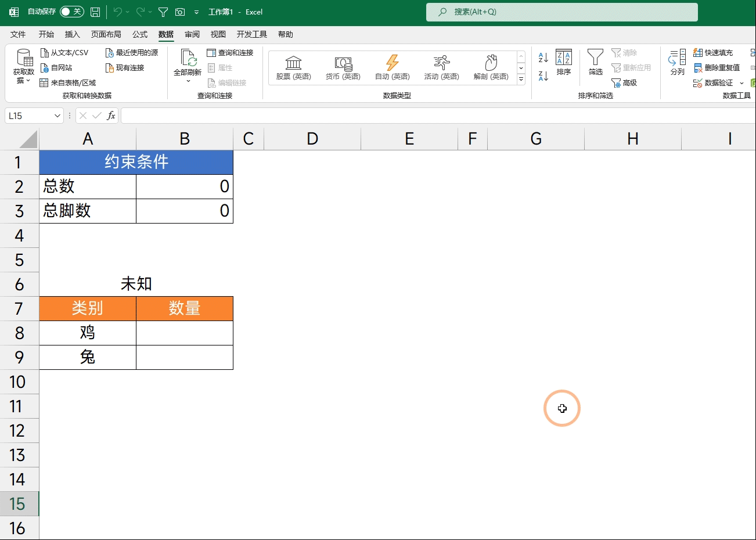Select the 约束条件 header cell

[136, 162]
